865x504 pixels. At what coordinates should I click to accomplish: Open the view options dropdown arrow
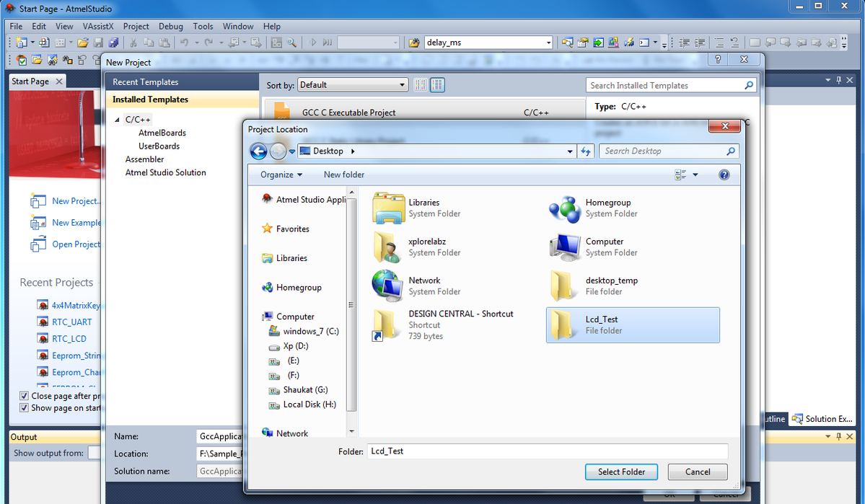click(695, 174)
